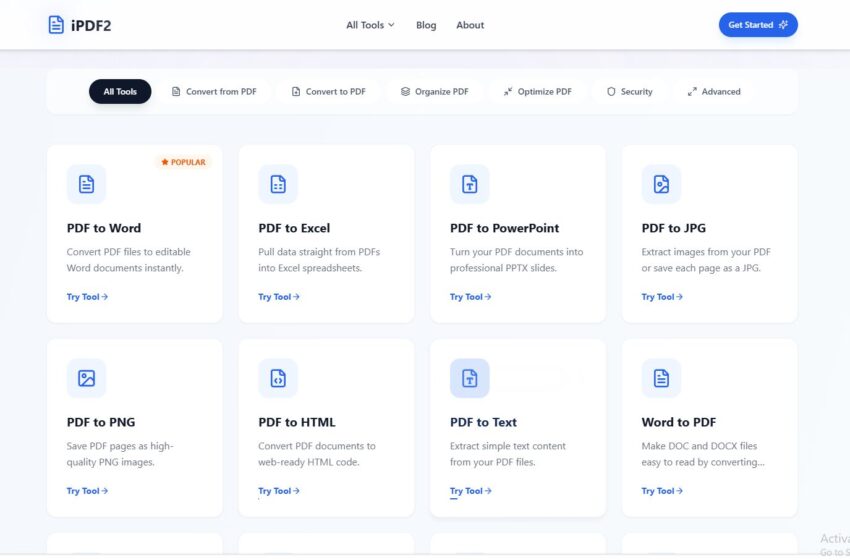Click the PDF to Word title

pos(104,228)
